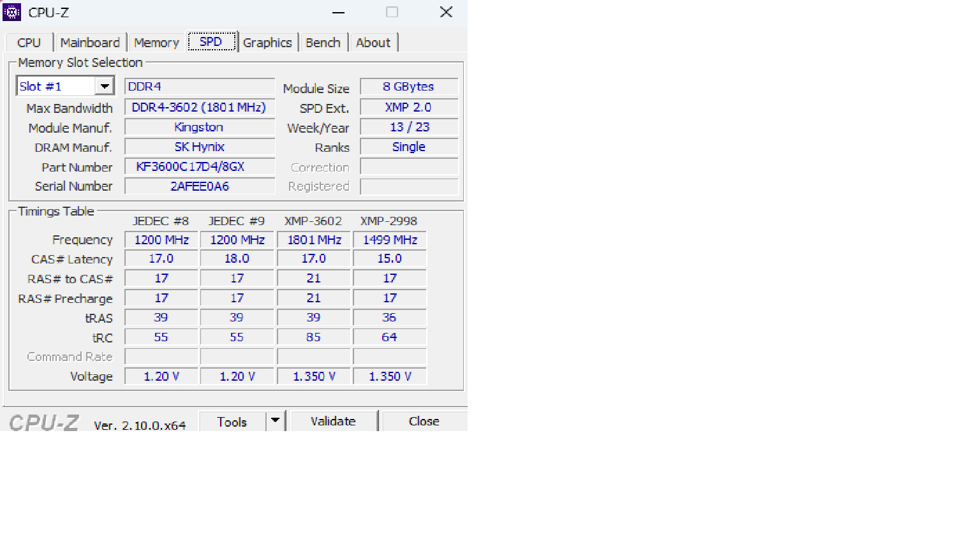The height and width of the screenshot is (551, 980).
Task: Click the JEDEC #9 column header
Action: tap(237, 221)
